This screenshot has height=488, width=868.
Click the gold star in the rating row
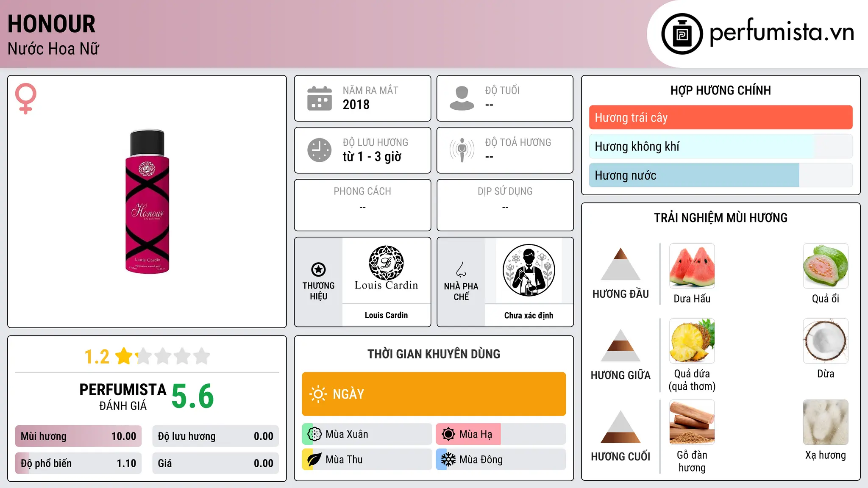124,356
